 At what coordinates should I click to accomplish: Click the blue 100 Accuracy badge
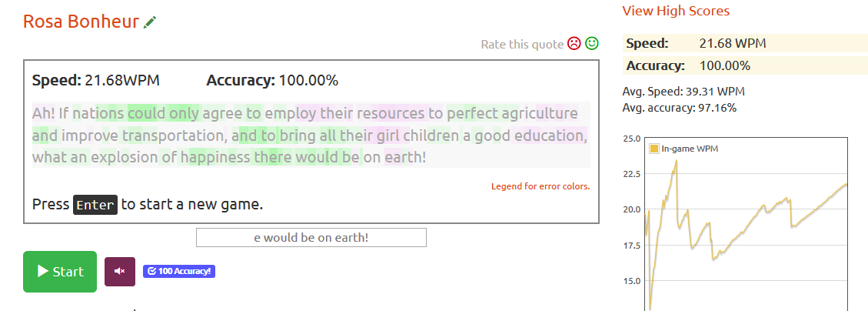178,271
